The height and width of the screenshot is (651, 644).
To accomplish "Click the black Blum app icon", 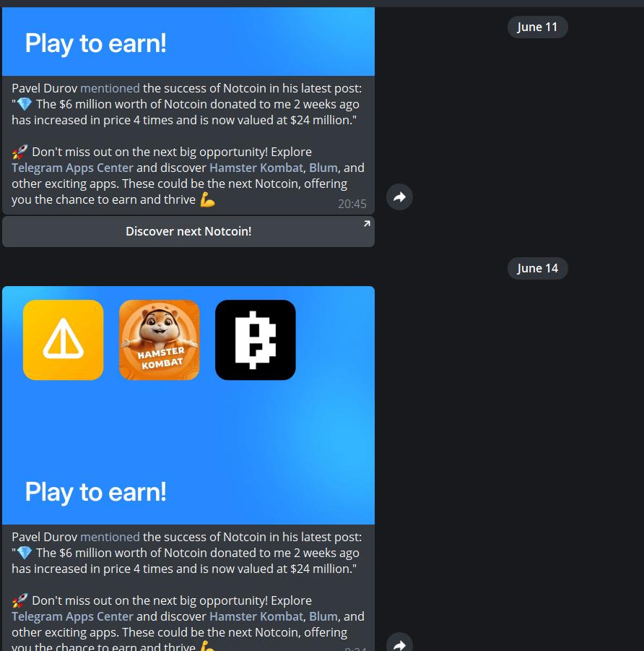I will click(x=255, y=340).
